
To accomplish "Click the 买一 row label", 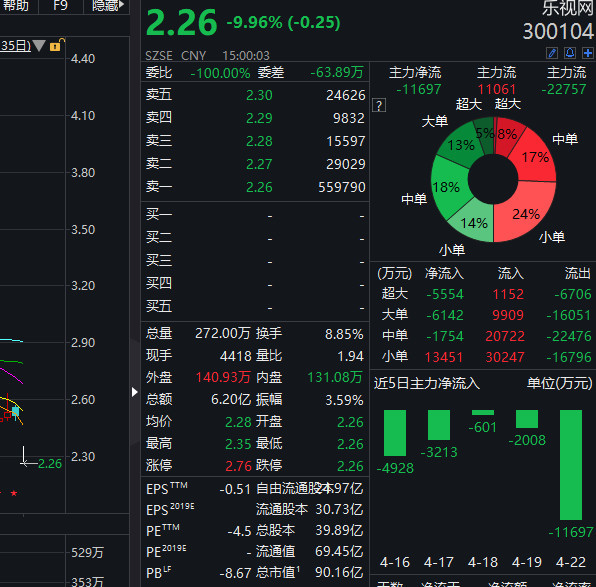I will pyautogui.click(x=159, y=214).
